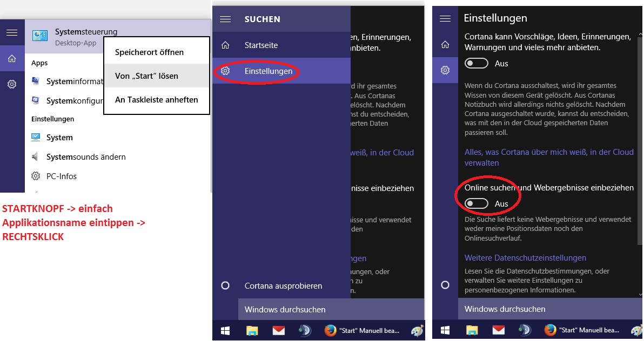The height and width of the screenshot is (341, 644).
Task: Open Firefox icon in SUCHEN panel taskbar
Action: pyautogui.click(x=330, y=330)
